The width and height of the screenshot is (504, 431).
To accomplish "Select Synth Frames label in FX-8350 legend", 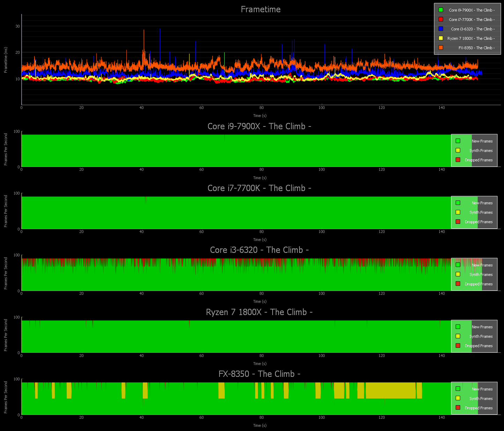I will pos(481,399).
